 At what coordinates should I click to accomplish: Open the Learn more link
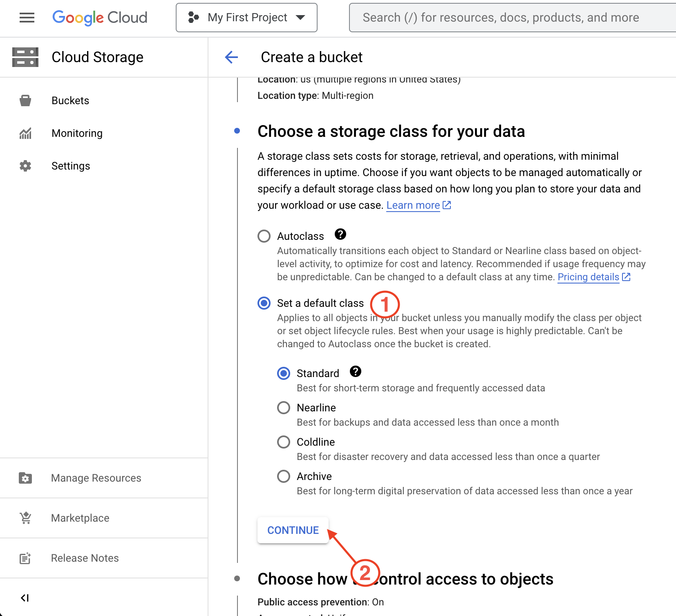(x=413, y=205)
